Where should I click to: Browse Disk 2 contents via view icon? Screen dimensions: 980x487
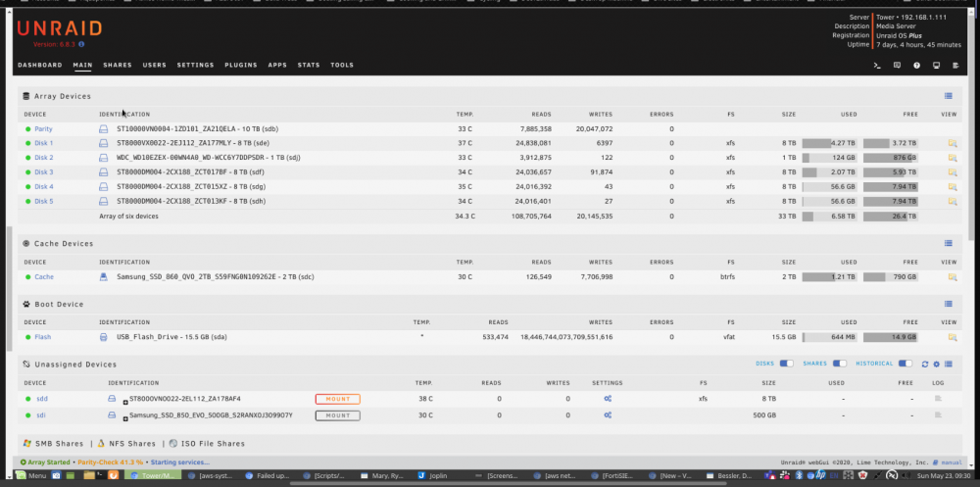[952, 158]
